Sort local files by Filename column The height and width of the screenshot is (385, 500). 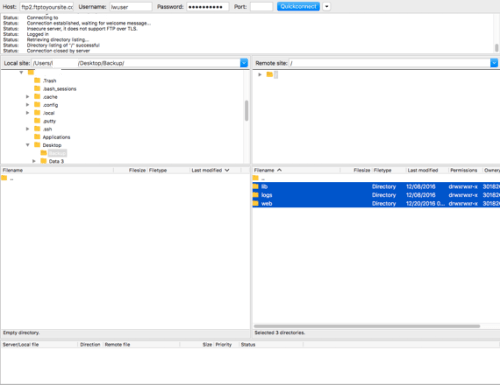pos(57,170)
